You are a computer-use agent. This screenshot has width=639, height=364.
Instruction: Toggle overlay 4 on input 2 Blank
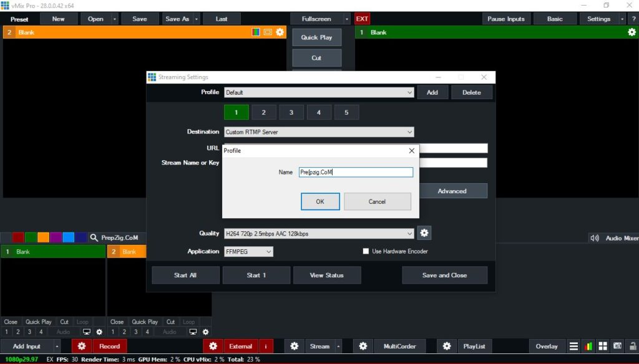[x=147, y=332]
